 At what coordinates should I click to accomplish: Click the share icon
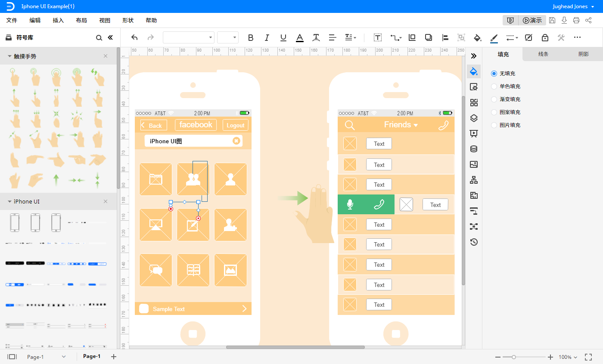coord(588,20)
